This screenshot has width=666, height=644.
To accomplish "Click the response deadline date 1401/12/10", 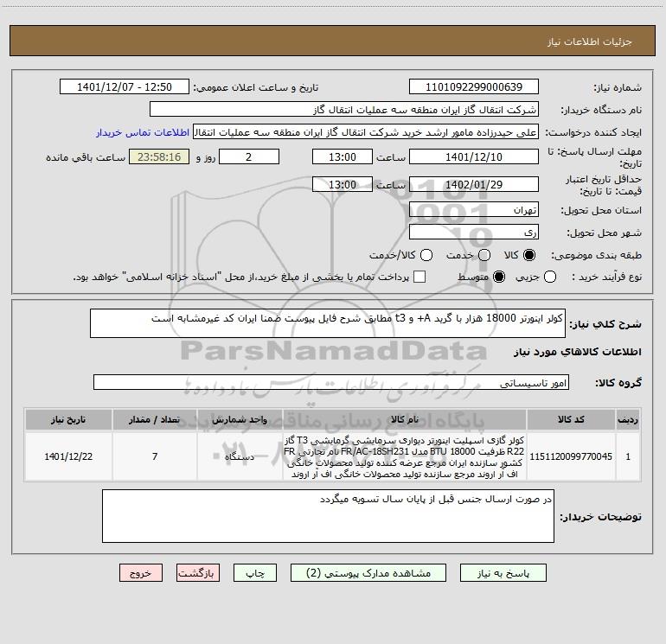I will [474, 156].
